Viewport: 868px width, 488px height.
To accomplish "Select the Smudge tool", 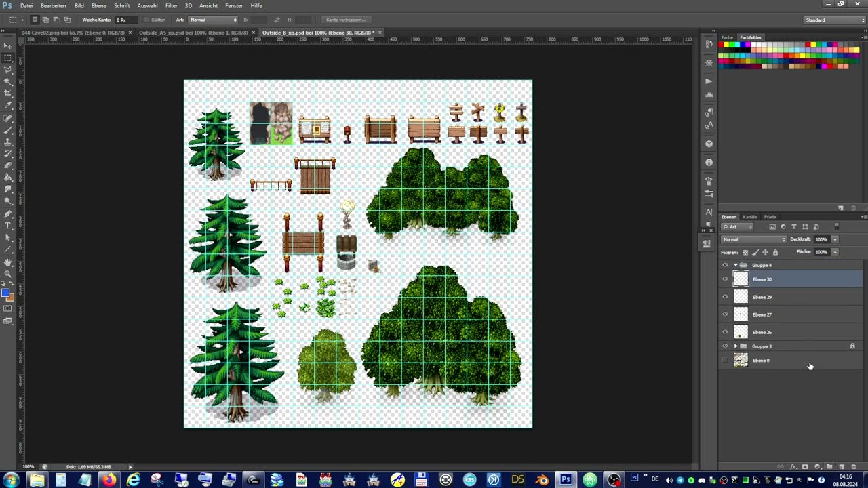I will (8, 189).
